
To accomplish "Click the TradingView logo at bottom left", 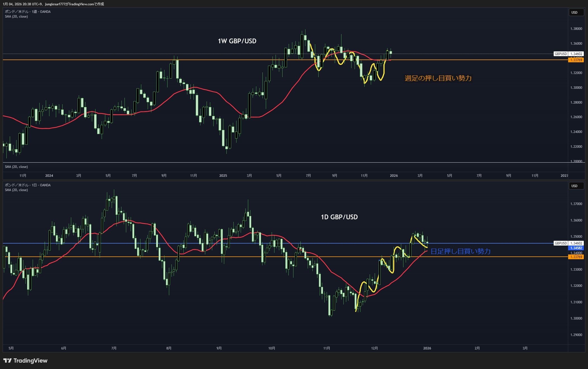I will (25, 361).
